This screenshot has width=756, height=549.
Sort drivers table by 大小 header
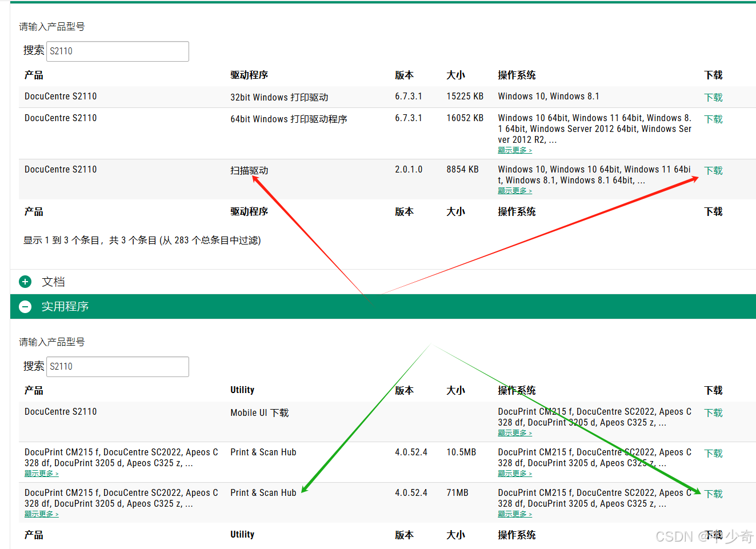pyautogui.click(x=455, y=75)
